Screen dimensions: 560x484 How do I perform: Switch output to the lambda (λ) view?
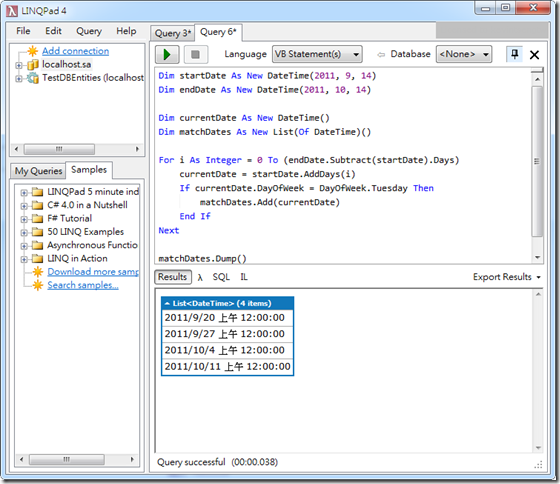pos(200,277)
